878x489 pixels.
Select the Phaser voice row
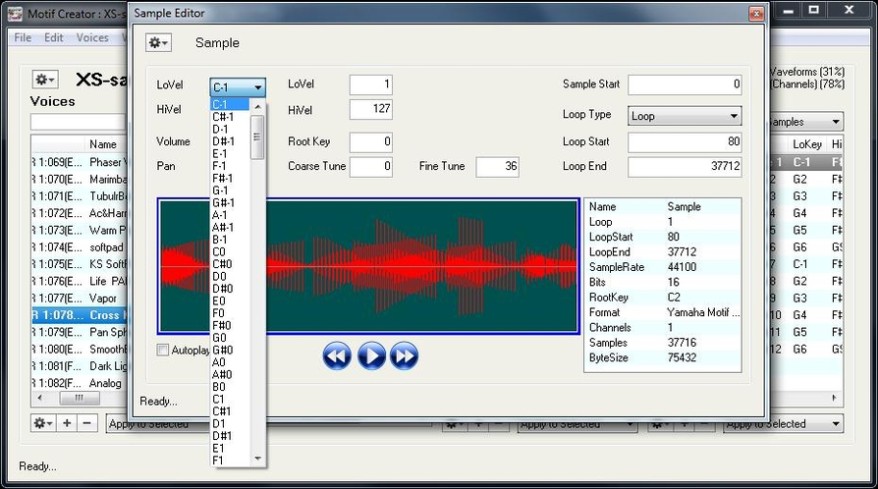click(x=79, y=162)
